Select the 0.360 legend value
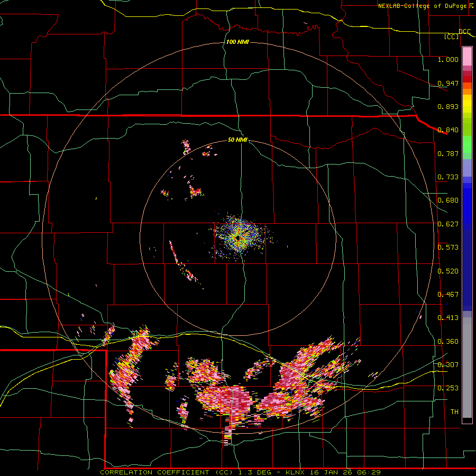Screen dimensions: 476x476 448,342
